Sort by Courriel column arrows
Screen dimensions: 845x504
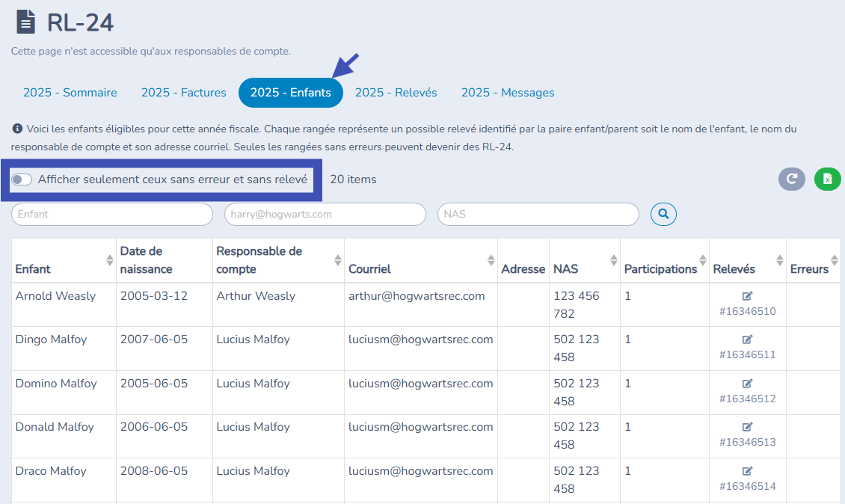[x=491, y=260]
